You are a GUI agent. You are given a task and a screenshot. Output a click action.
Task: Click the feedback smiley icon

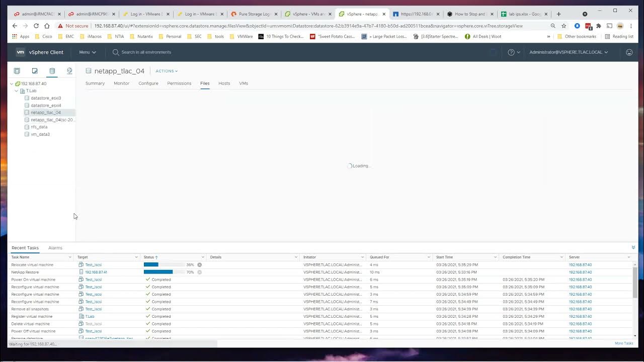pos(629,52)
